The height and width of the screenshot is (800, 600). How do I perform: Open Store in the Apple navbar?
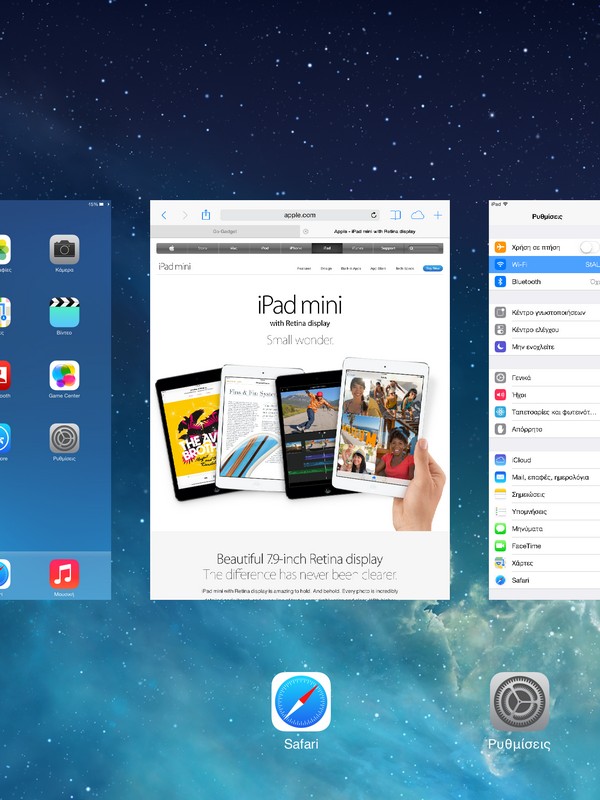pos(203,248)
